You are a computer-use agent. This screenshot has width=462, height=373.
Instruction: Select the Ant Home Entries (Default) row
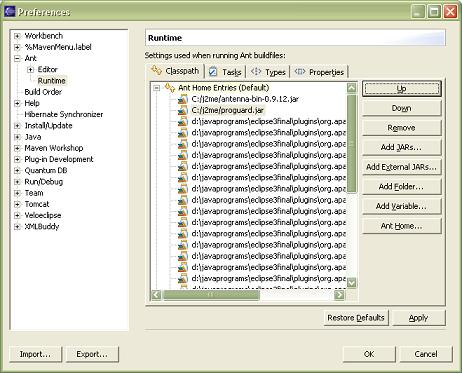[x=224, y=88]
